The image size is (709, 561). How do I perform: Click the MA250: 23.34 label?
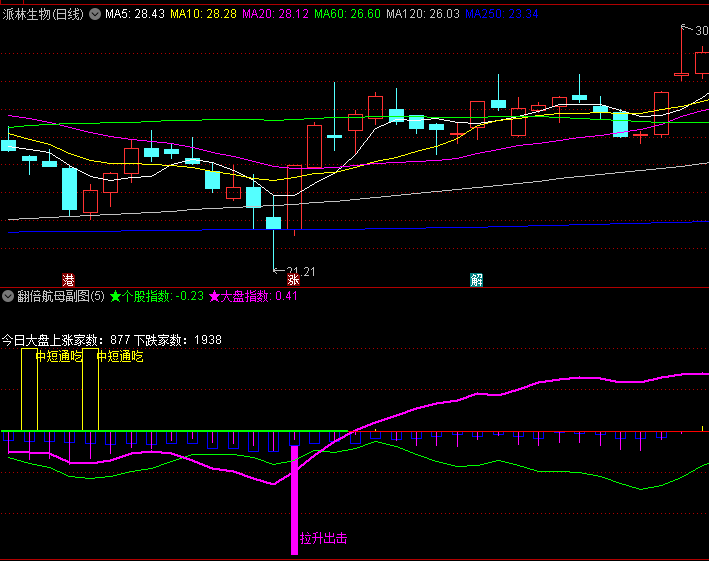click(501, 14)
